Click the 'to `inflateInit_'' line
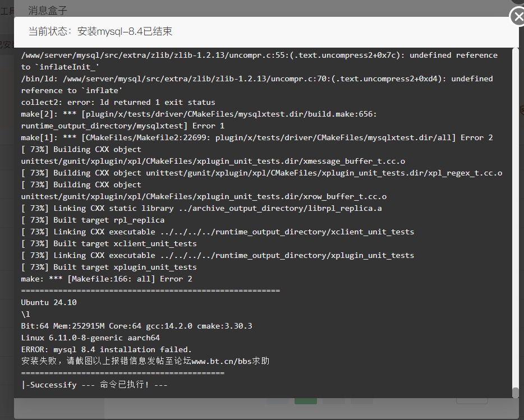The width and height of the screenshot is (524, 420). click(x=60, y=67)
